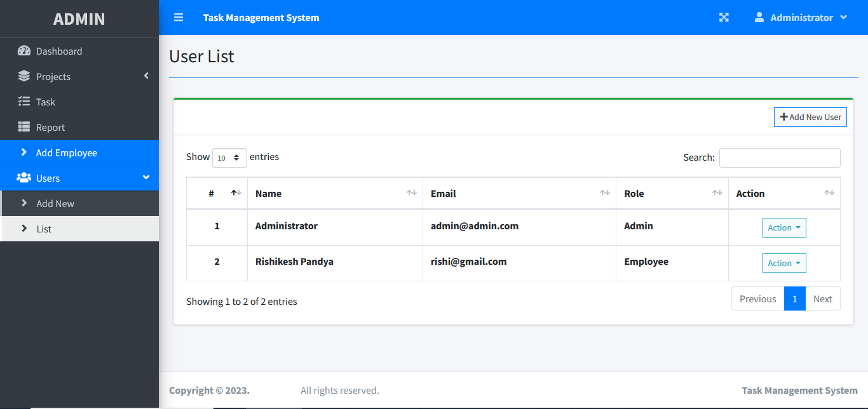
Task: Expand the Projects submenu arrow
Action: click(146, 76)
